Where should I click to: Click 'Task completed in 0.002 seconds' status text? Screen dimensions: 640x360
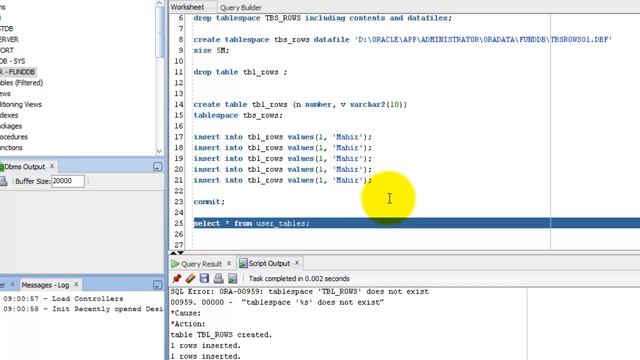click(x=299, y=279)
